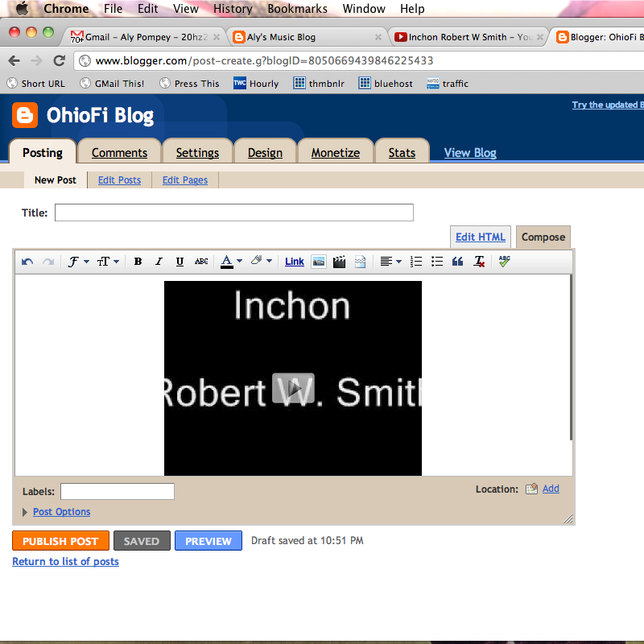The image size is (644, 644).
Task: Insert an image into post
Action: click(319, 262)
